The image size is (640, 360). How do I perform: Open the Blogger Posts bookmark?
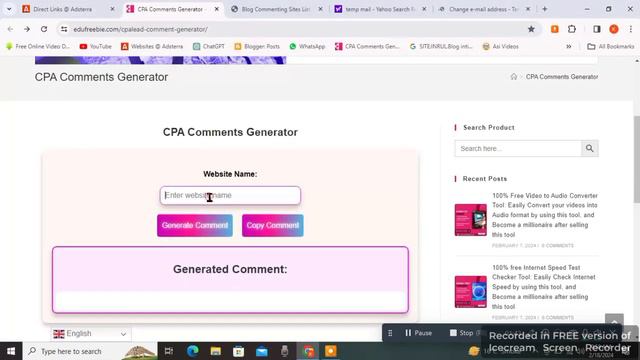[257, 47]
